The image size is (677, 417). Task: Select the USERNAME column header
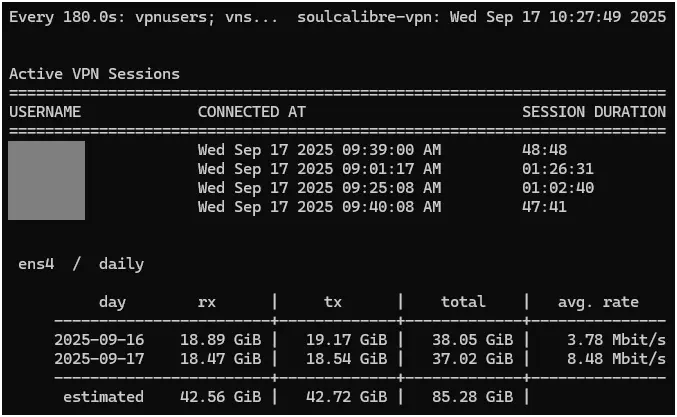coord(45,112)
